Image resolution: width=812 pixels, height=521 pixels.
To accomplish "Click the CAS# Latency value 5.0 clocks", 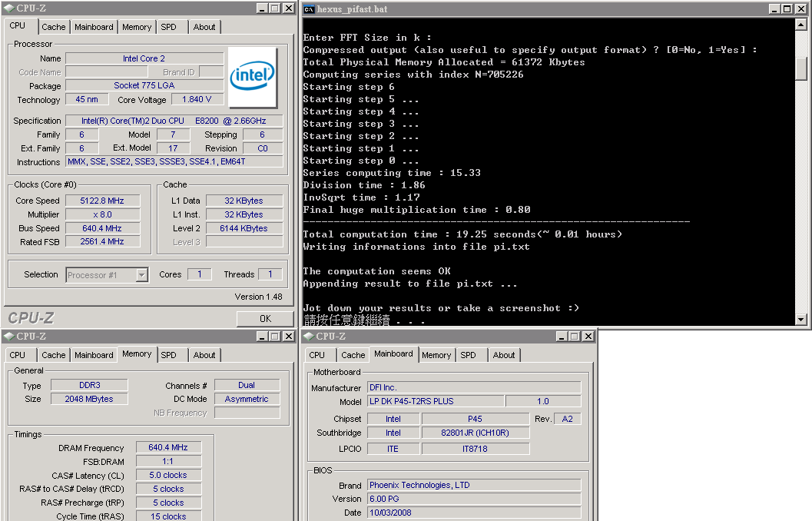I will point(168,475).
